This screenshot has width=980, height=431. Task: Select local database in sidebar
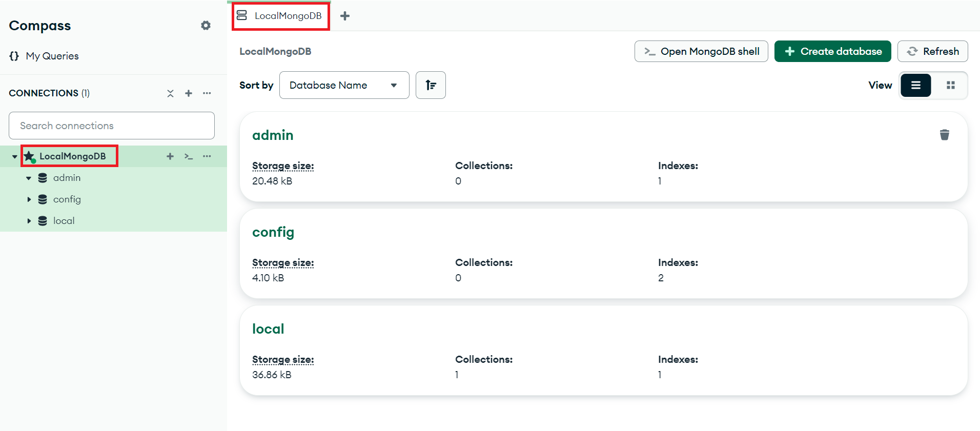point(64,221)
